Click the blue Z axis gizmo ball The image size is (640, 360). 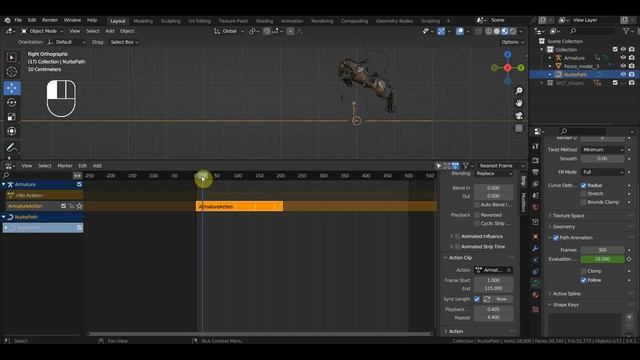coord(507,54)
